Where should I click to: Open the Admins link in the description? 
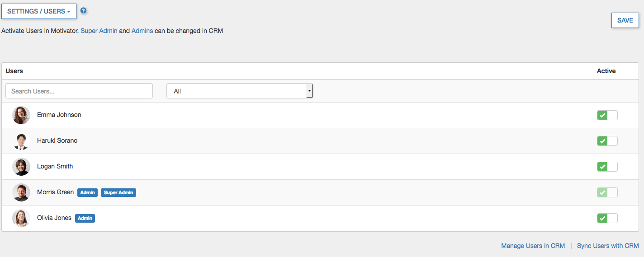pos(142,31)
